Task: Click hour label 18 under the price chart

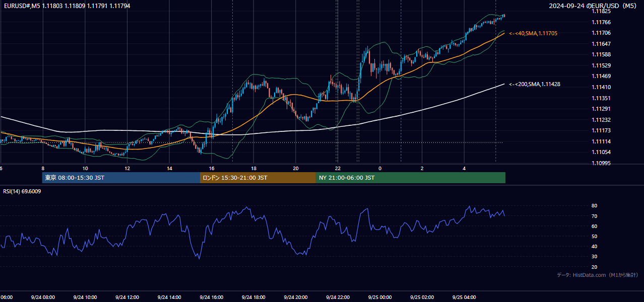Action: (253, 169)
